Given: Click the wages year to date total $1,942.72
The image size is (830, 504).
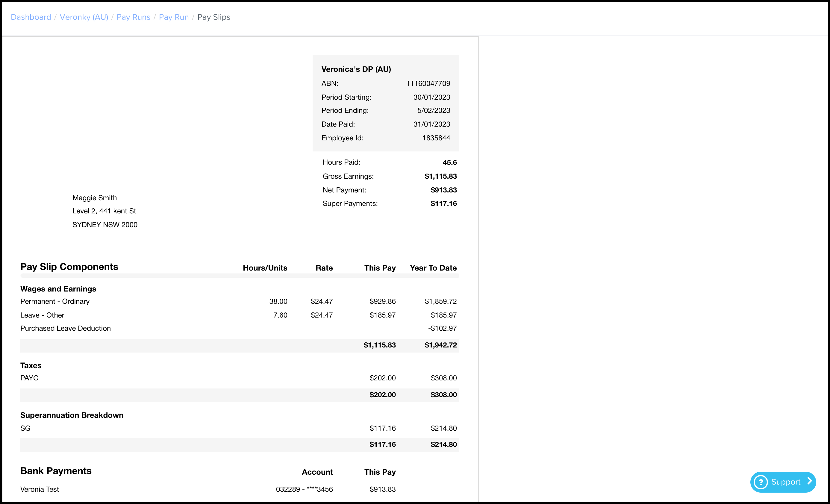Looking at the screenshot, I should (x=441, y=345).
